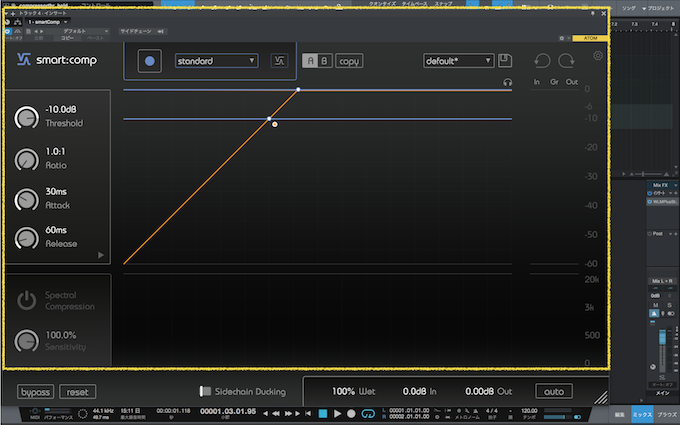
Task: Click the コピー button in plugin header
Action: click(67, 38)
